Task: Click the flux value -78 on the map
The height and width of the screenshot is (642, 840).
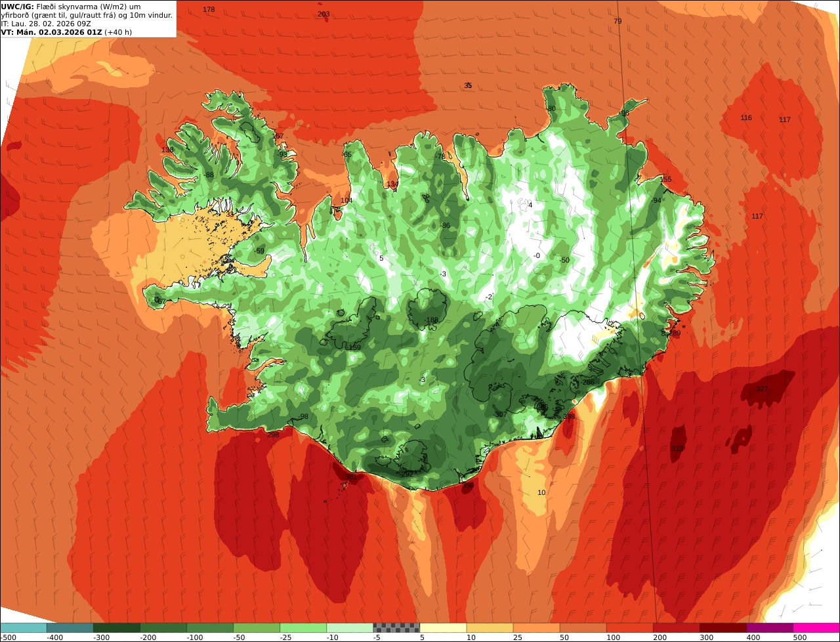Action: coord(440,156)
